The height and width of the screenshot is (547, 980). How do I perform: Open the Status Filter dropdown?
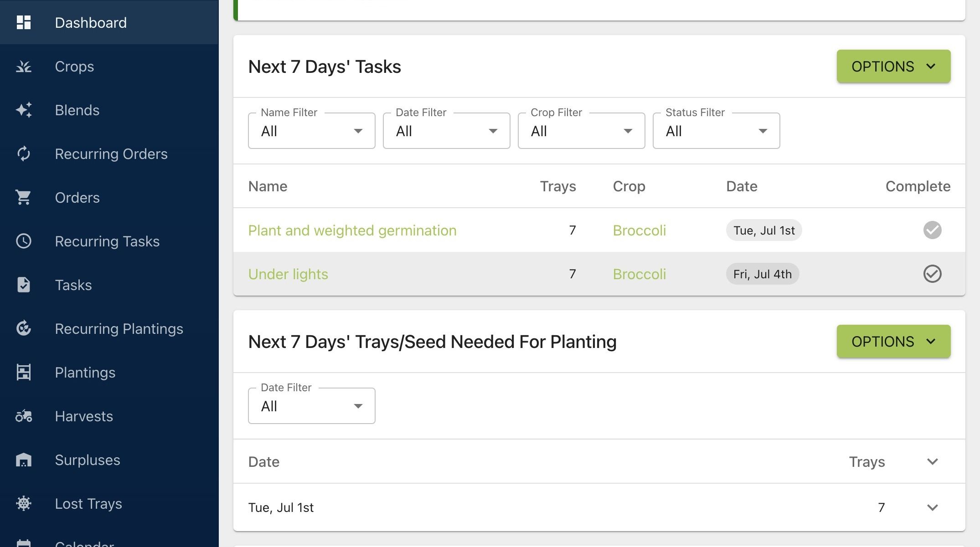click(x=716, y=131)
